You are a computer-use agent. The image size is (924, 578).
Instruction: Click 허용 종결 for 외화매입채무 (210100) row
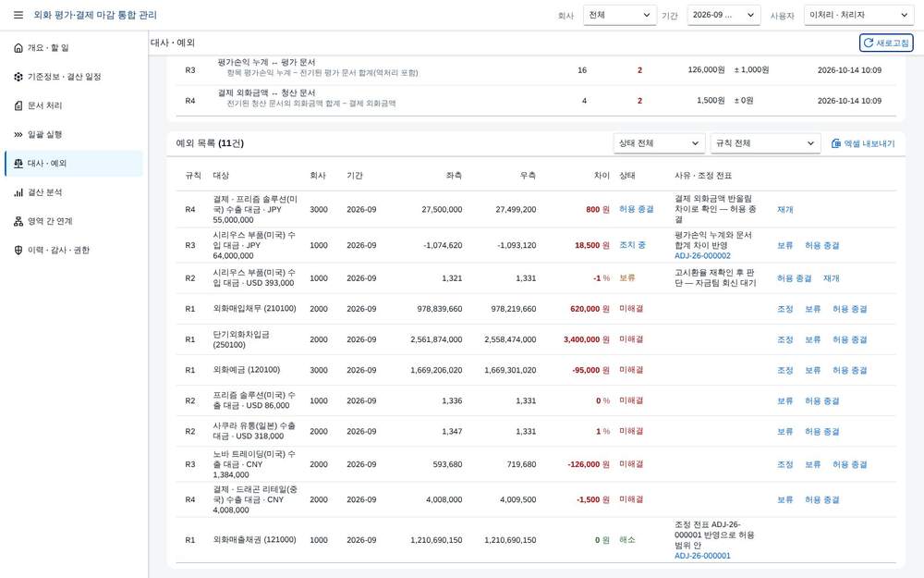[850, 309]
